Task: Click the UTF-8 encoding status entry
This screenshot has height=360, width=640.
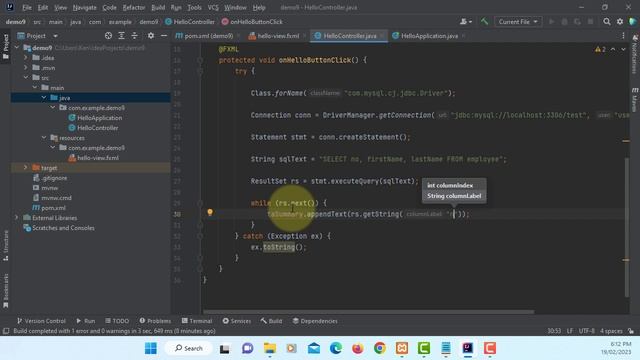Action: coord(587,331)
